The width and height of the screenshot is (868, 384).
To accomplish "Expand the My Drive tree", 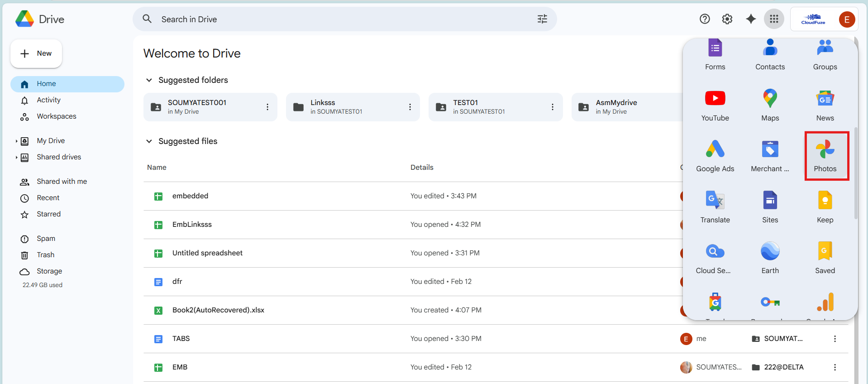I will (x=16, y=141).
